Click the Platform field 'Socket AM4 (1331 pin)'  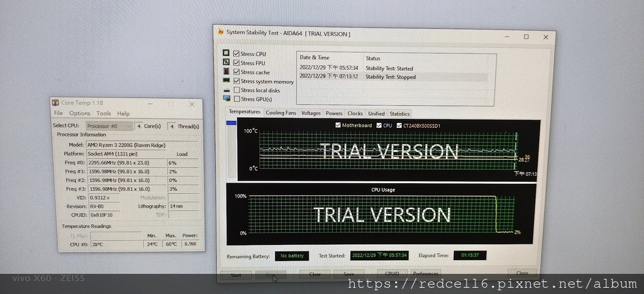[126, 154]
